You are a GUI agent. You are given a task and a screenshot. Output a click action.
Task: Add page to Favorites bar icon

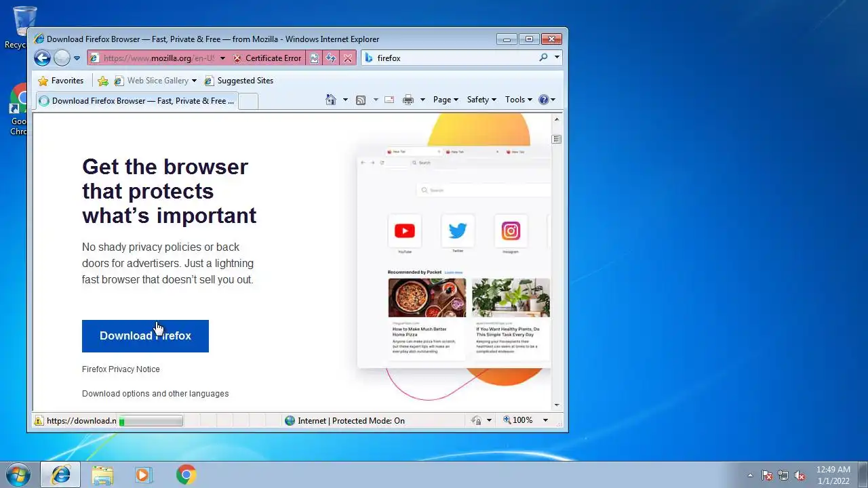point(103,81)
